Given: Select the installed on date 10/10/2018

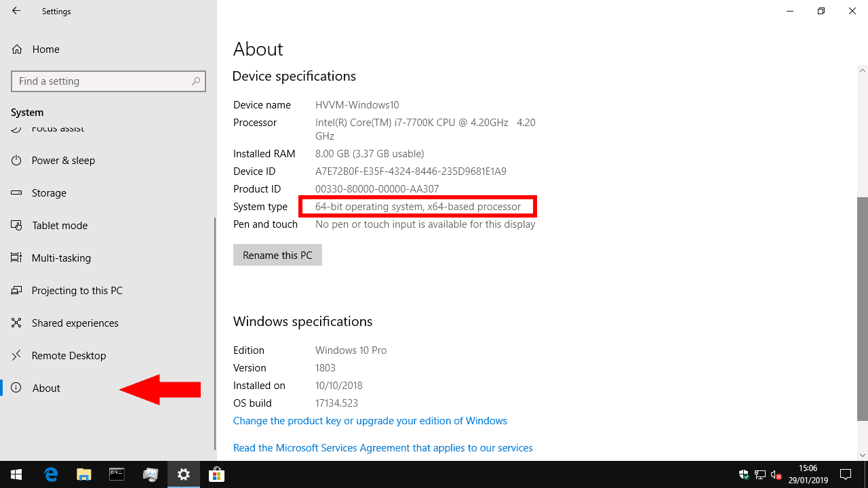Looking at the screenshot, I should 338,386.
